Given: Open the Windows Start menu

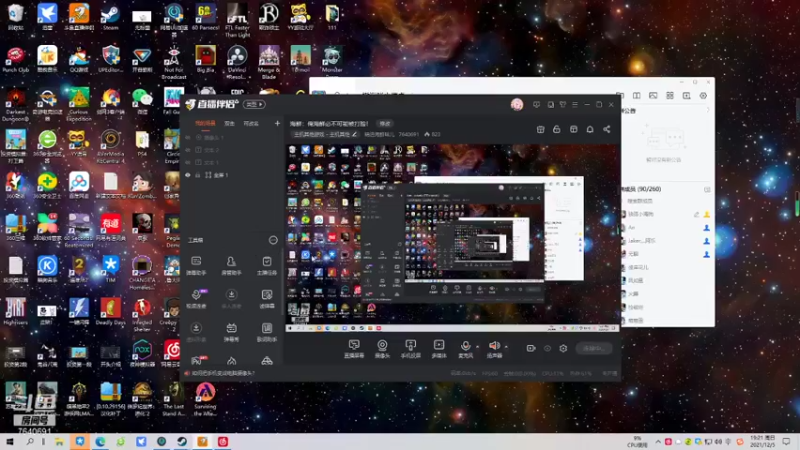Looking at the screenshot, I should 9,442.
